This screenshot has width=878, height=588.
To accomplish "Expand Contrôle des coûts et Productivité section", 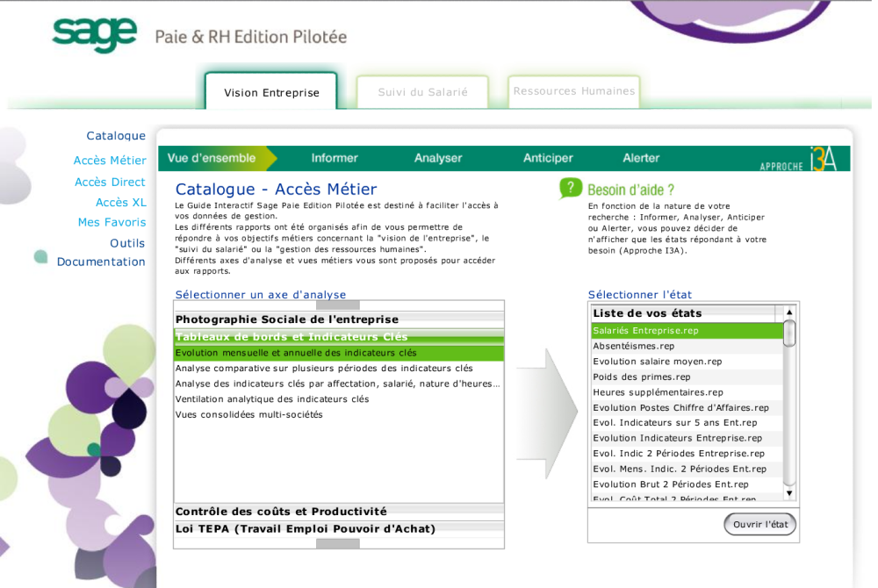I will (339, 512).
